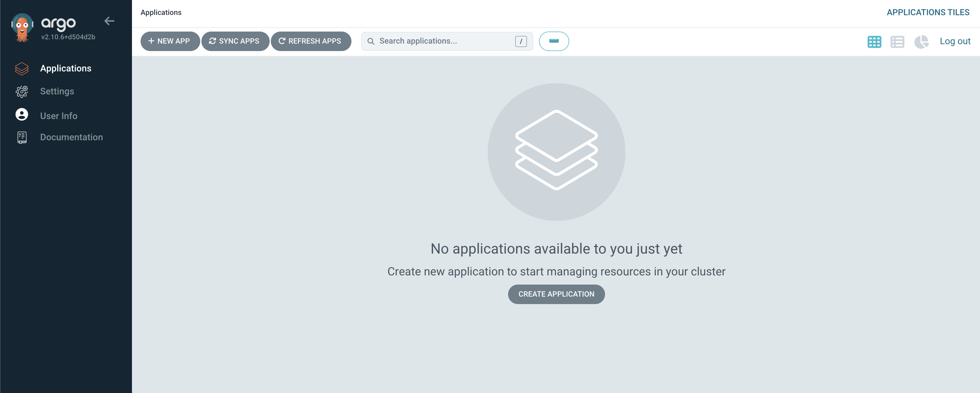The height and width of the screenshot is (393, 980).
Task: Open Documentation from the sidebar
Action: coord(71,137)
